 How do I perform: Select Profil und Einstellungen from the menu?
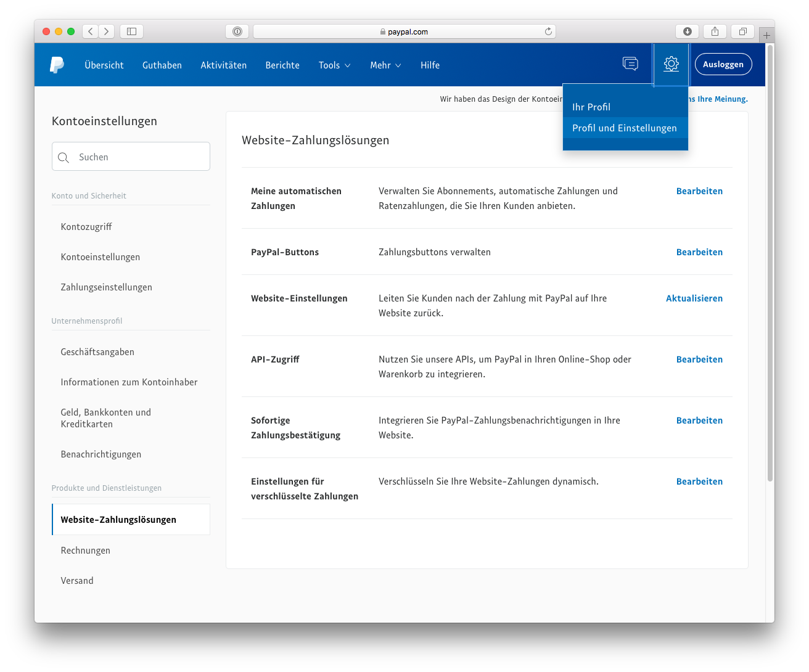pos(624,128)
